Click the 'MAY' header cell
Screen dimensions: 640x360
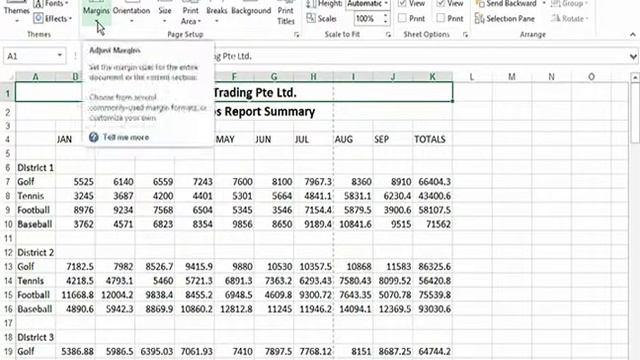234,139
